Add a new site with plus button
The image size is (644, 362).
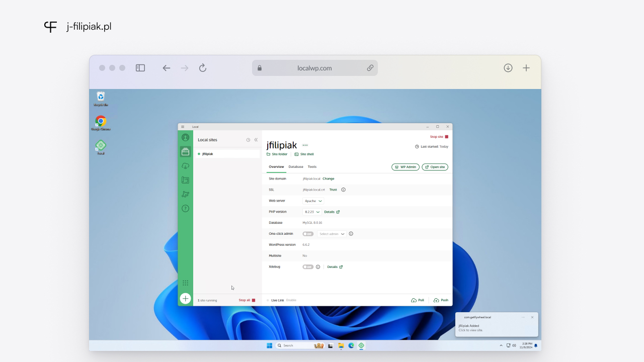click(x=185, y=299)
